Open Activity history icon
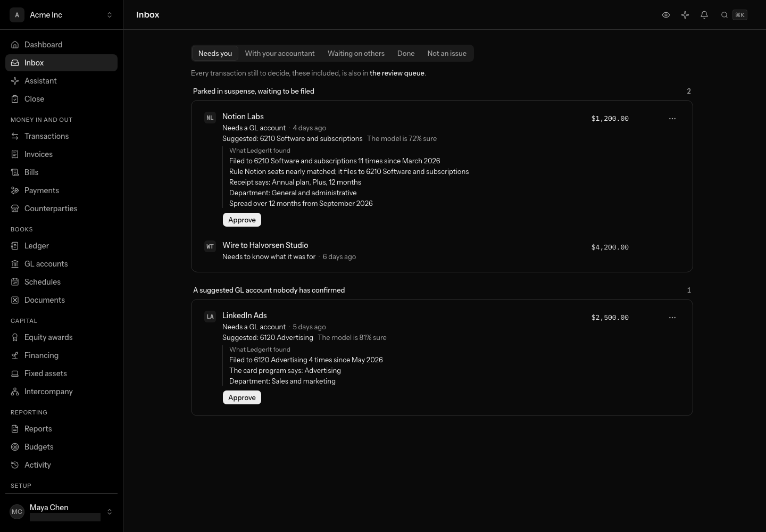Viewport: 766px width, 532px height. (x=15, y=465)
